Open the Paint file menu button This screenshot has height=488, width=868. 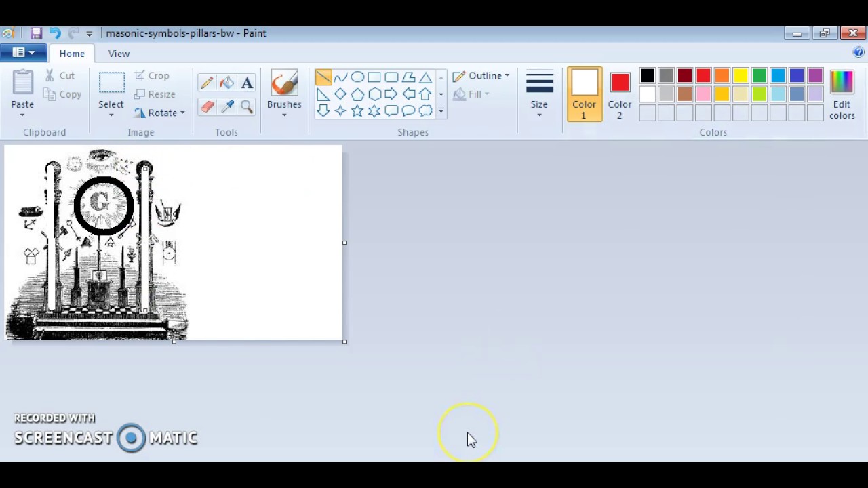(x=24, y=53)
